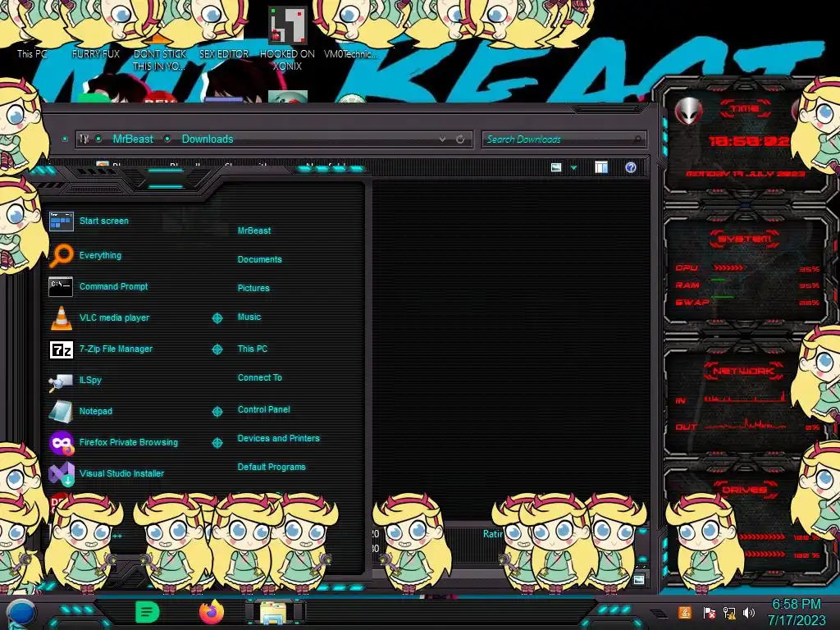
Task: Click the taskbar clock 6:58 PM
Action: pyautogui.click(x=796, y=605)
